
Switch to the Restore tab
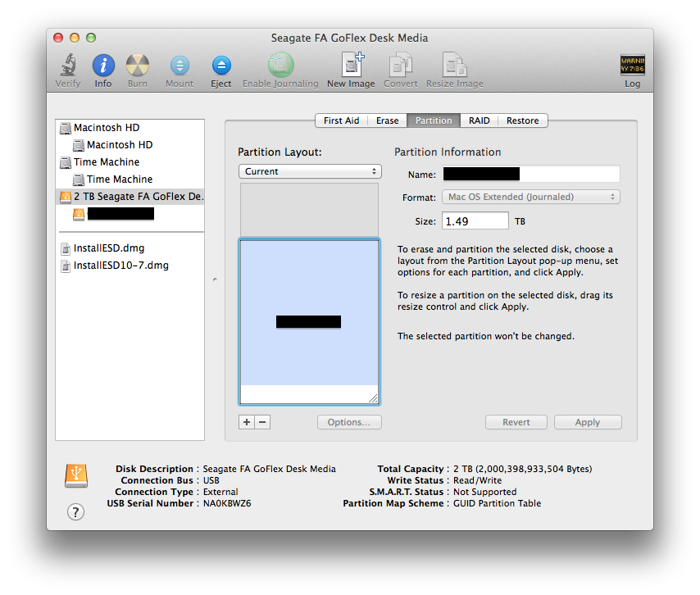click(523, 120)
